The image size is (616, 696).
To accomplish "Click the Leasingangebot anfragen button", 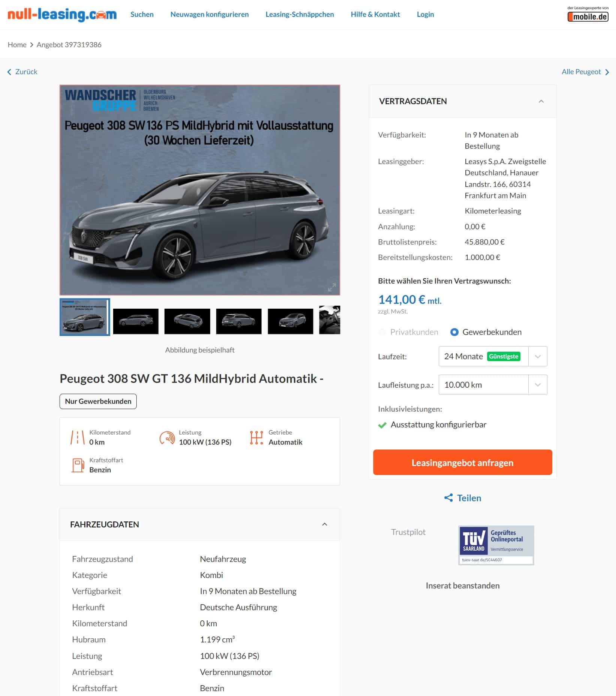I will point(462,462).
